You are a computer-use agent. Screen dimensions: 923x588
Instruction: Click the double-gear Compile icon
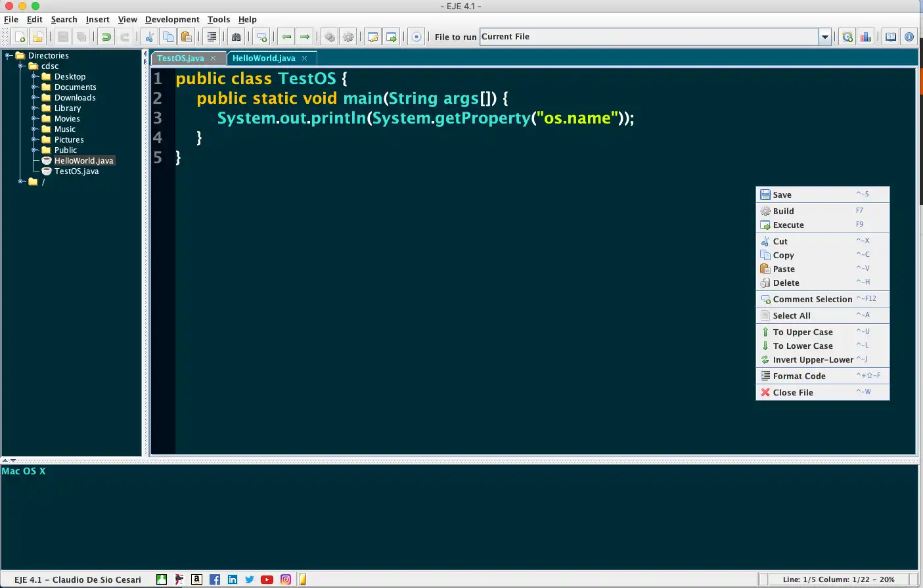(330, 37)
